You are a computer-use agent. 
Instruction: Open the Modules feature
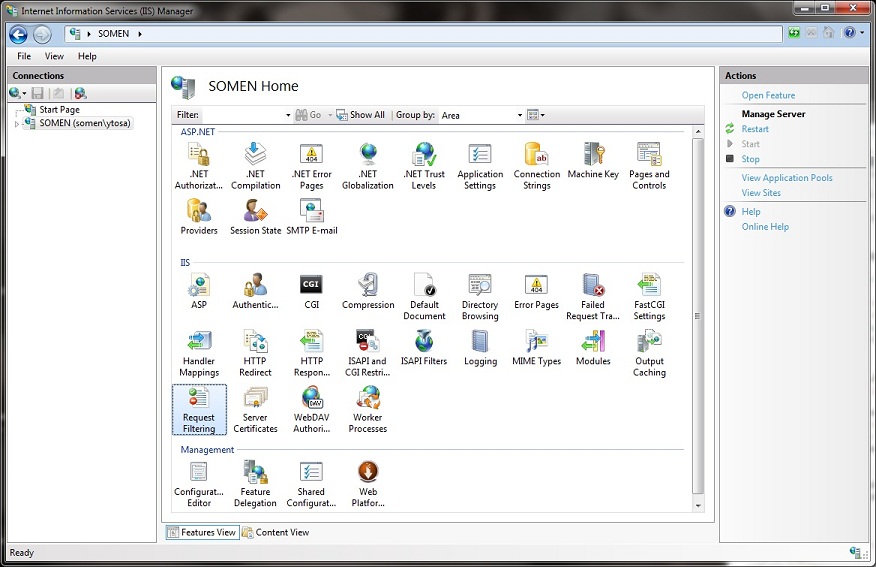click(x=593, y=347)
